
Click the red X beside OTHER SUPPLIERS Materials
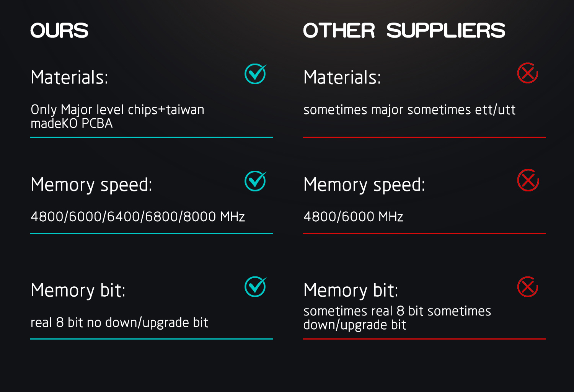click(x=528, y=73)
